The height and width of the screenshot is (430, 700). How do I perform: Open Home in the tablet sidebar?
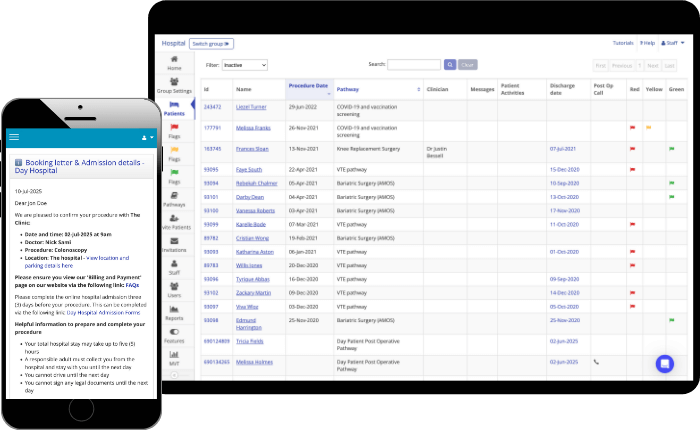click(174, 63)
